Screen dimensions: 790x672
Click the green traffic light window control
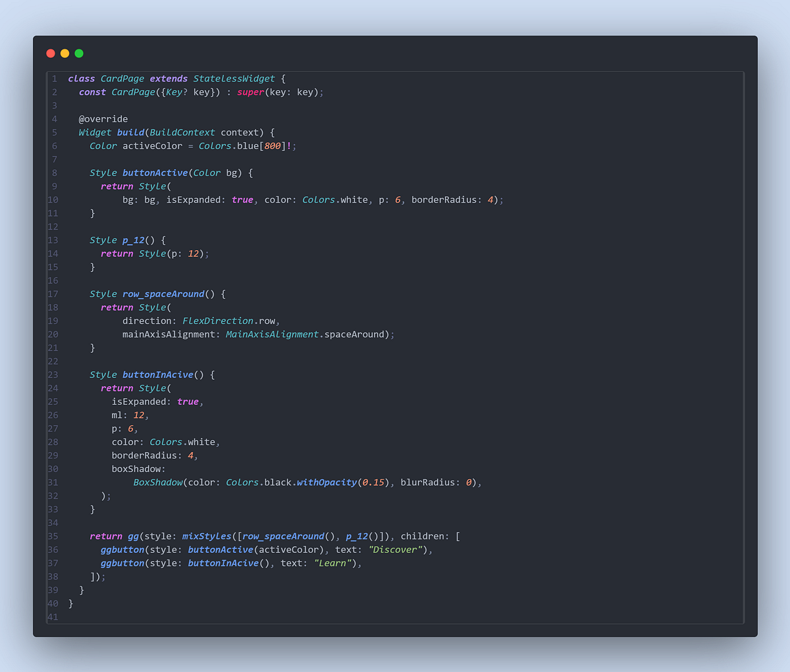click(x=79, y=53)
